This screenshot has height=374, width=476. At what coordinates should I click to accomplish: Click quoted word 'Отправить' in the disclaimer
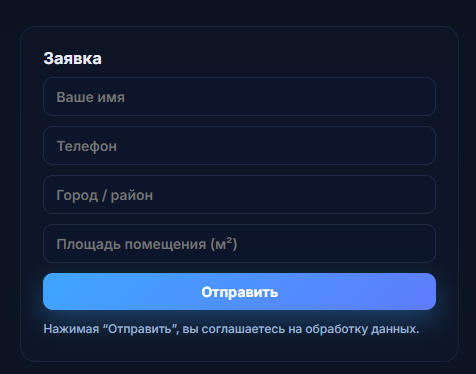click(140, 329)
